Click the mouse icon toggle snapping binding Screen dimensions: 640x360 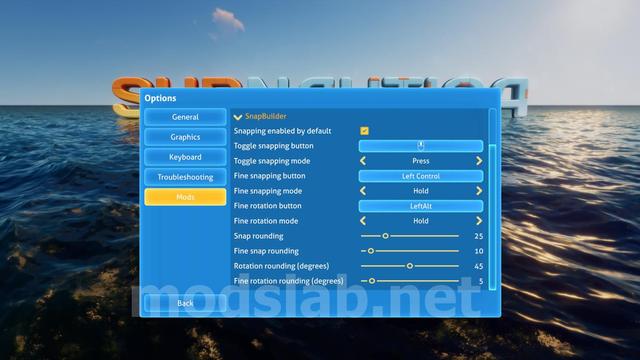[x=421, y=146]
